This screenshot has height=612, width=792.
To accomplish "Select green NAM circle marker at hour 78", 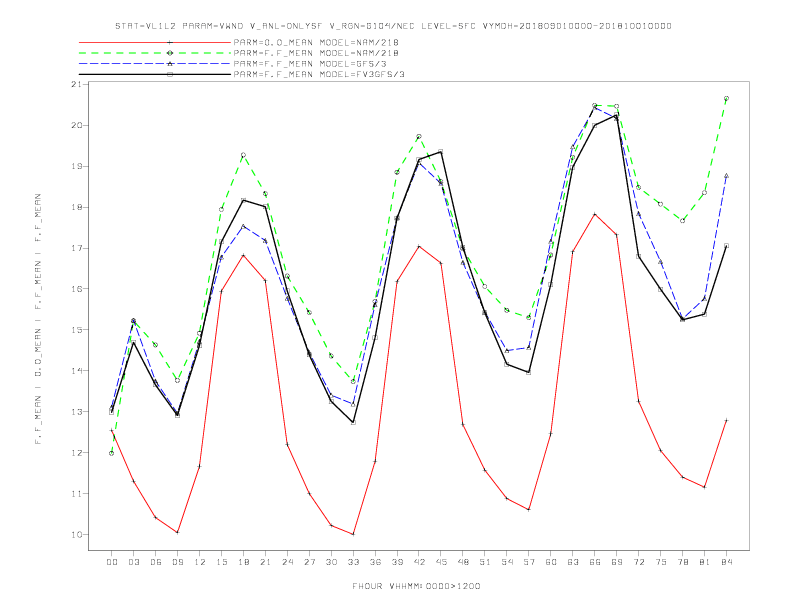I will click(682, 221).
